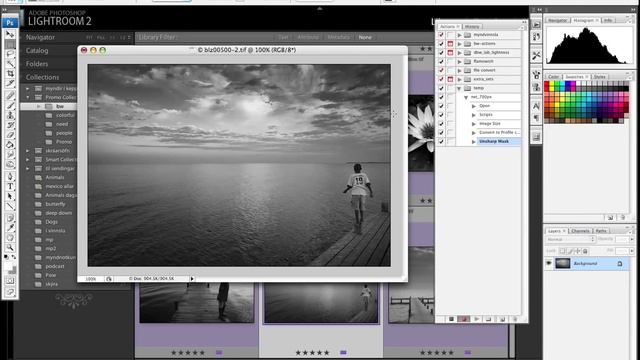The width and height of the screenshot is (640, 360).
Task: Select the Path Selection arrow tool
Action: (x=10, y=196)
